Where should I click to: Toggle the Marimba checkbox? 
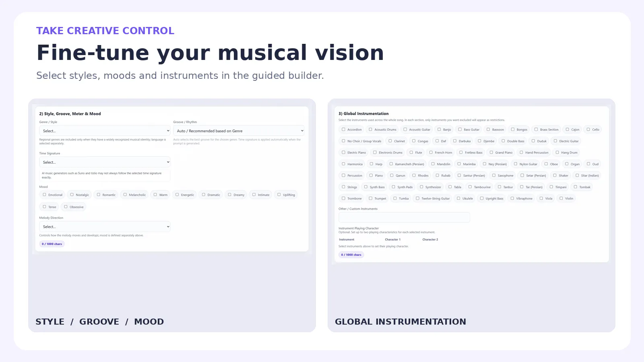[x=459, y=164]
